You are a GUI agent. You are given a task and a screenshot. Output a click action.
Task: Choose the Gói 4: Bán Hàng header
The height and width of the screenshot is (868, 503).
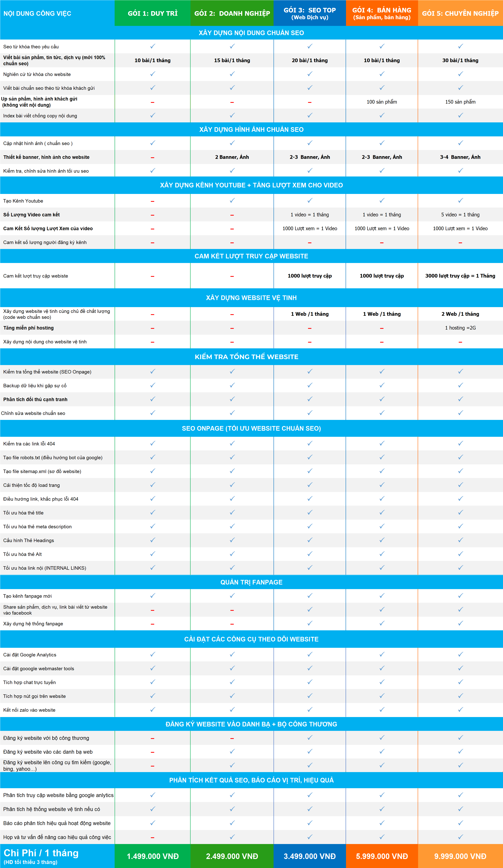tap(382, 13)
